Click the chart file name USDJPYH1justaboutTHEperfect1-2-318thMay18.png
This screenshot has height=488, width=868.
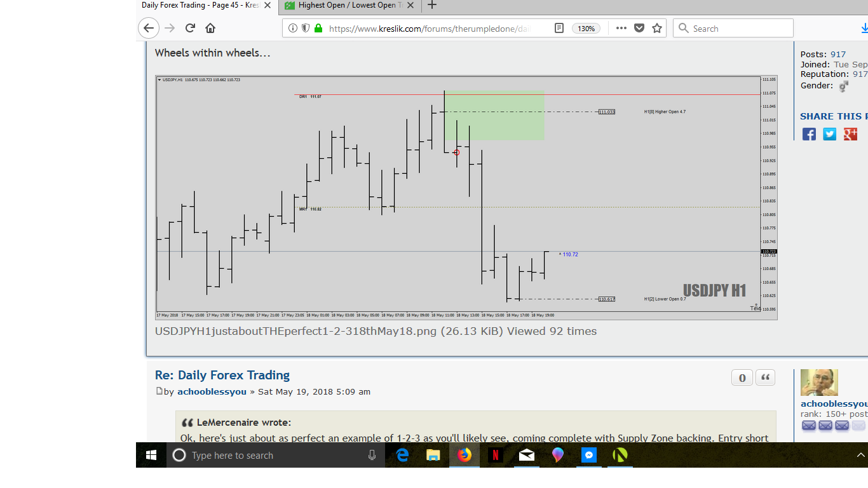(x=296, y=331)
